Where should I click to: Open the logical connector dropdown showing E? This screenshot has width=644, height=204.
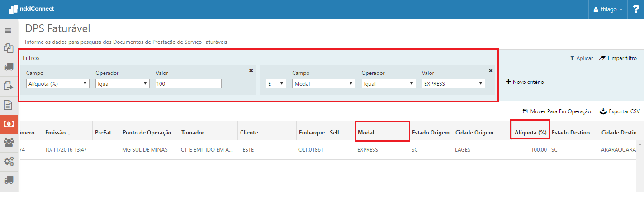click(x=276, y=83)
